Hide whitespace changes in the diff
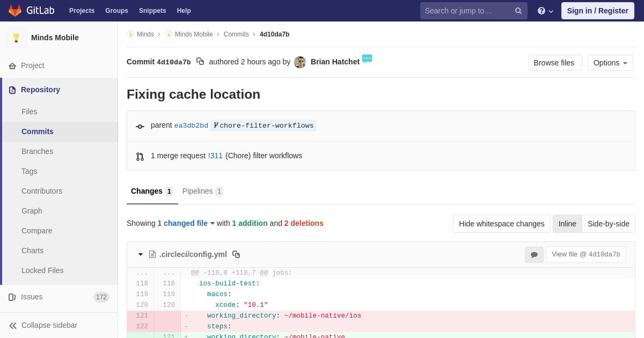 501,224
